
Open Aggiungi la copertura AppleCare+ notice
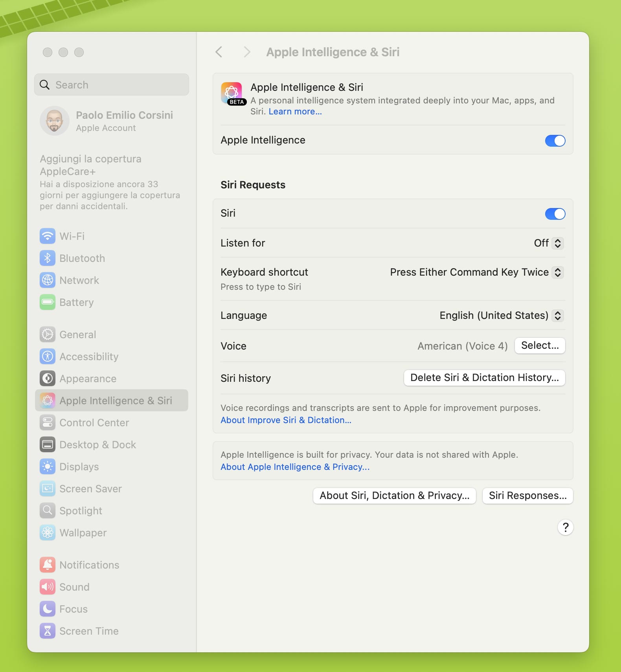tap(110, 182)
